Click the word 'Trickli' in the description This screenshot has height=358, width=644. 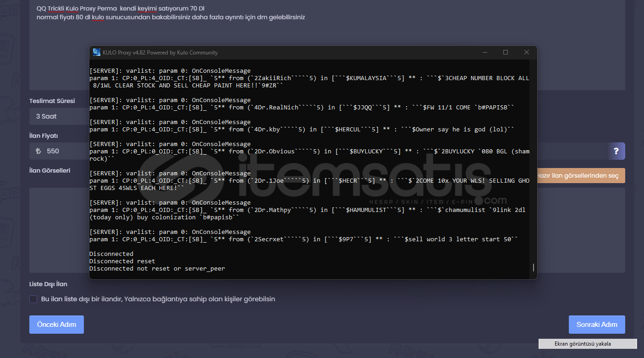[x=56, y=9]
